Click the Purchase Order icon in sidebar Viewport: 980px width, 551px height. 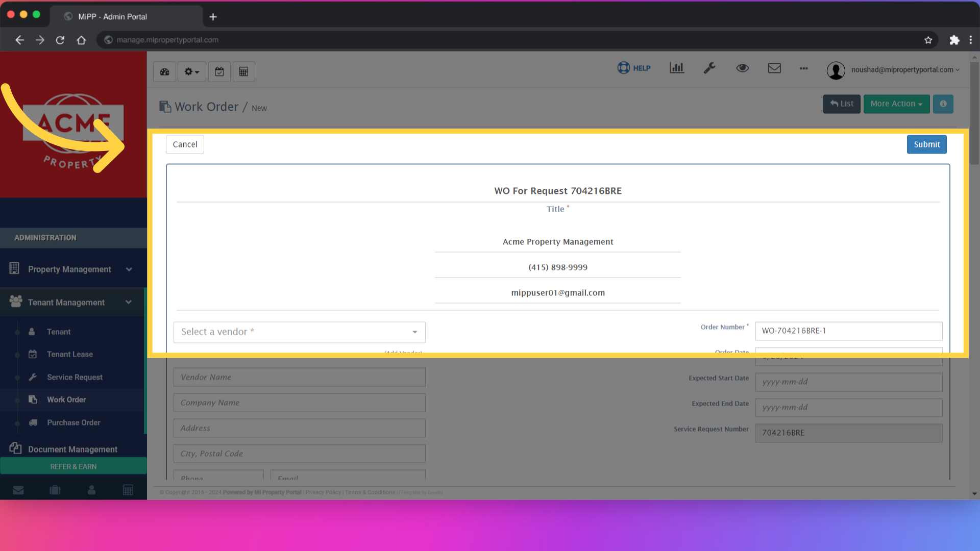pos(33,422)
